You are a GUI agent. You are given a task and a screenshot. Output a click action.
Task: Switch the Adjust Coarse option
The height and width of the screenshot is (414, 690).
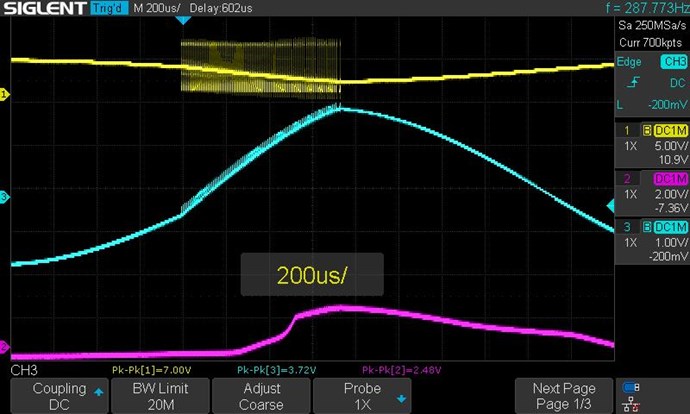[261, 396]
